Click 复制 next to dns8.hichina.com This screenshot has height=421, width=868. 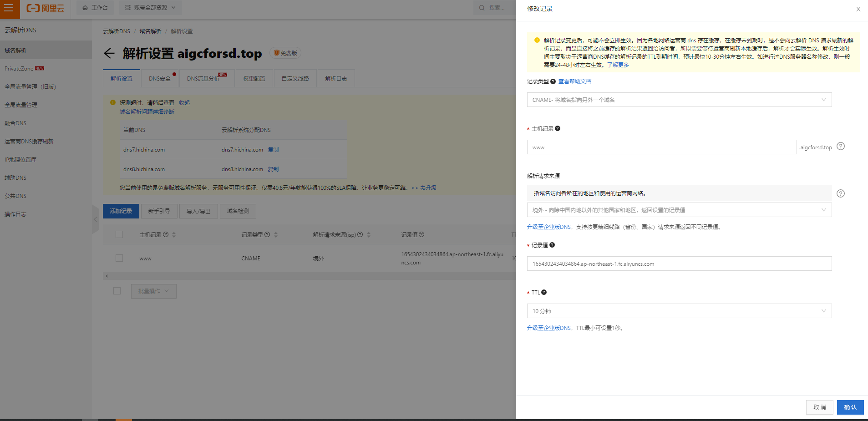click(x=273, y=169)
